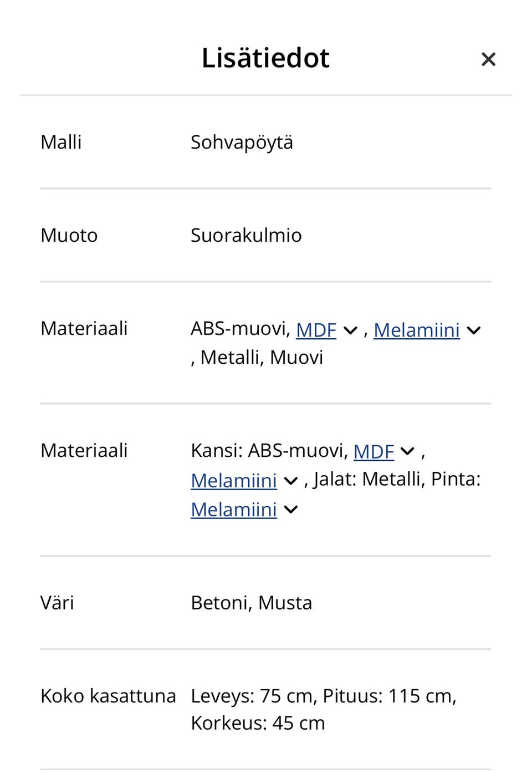Click the Väri row label
The width and height of the screenshot is (532, 773).
pos(57,603)
